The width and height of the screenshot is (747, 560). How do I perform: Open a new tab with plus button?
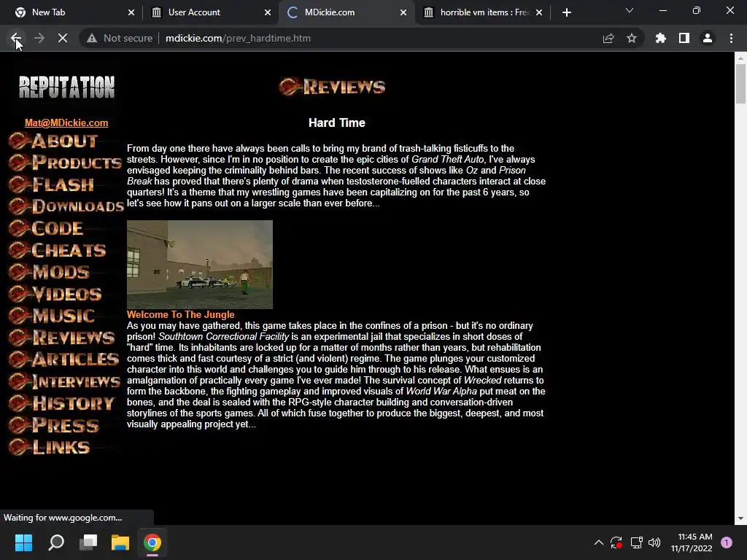566,12
